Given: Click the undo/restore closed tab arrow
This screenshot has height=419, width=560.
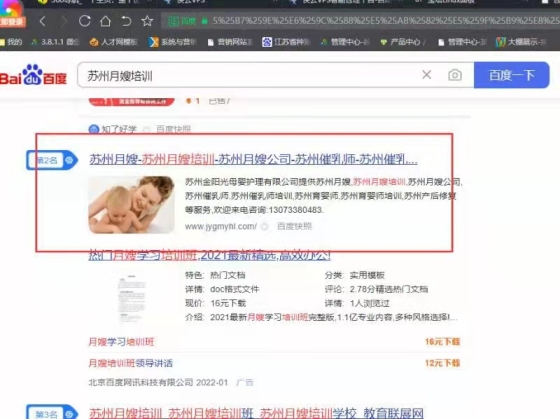Looking at the screenshot, I should [126, 21].
